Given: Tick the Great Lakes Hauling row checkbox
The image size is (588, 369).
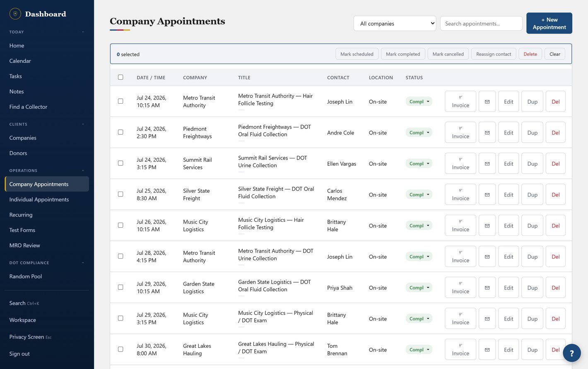Looking at the screenshot, I should [120, 349].
